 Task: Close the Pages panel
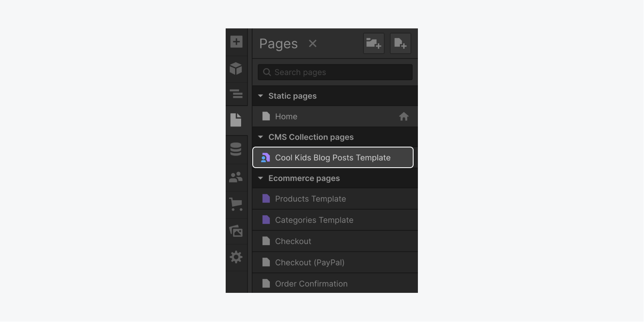click(313, 43)
